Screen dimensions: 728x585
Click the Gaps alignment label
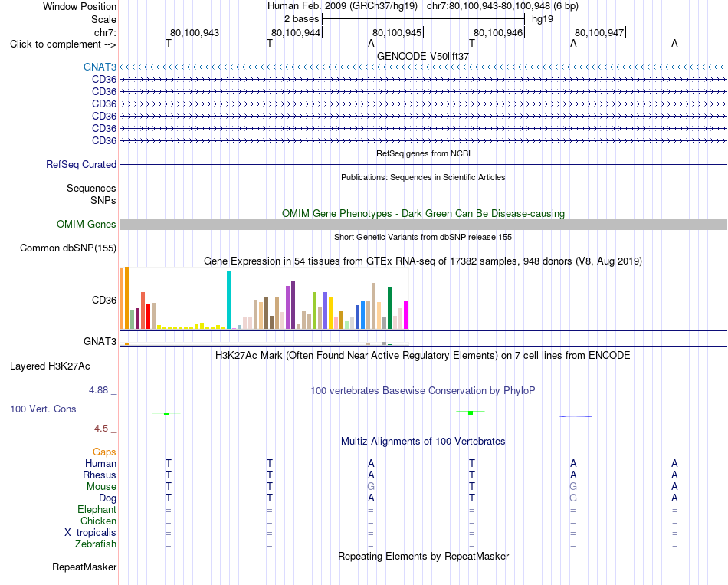pos(104,452)
